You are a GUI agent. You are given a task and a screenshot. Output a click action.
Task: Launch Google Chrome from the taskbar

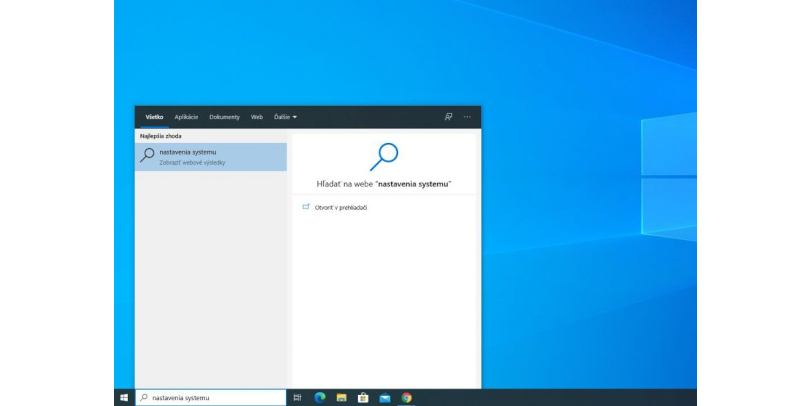pyautogui.click(x=407, y=397)
